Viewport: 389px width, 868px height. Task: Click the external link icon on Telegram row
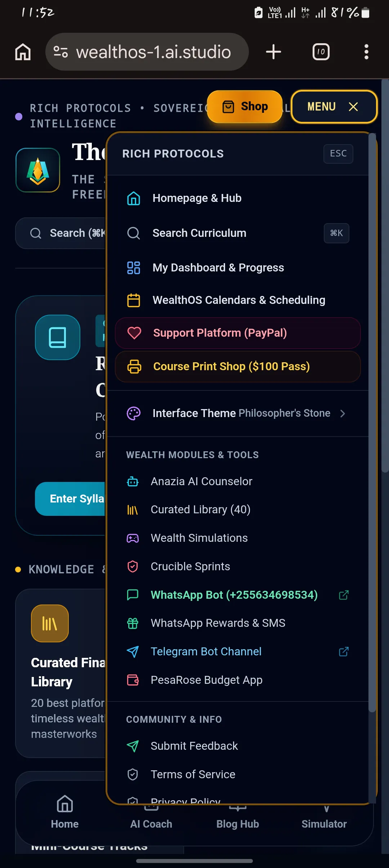tap(344, 651)
